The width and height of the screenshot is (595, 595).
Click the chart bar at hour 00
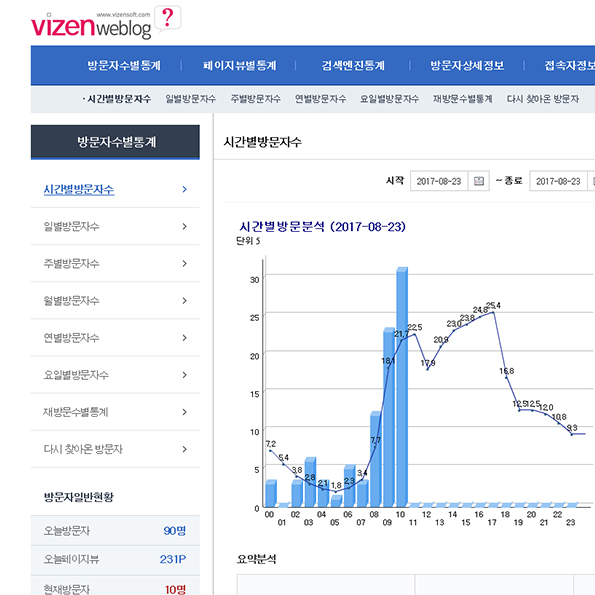[x=271, y=493]
